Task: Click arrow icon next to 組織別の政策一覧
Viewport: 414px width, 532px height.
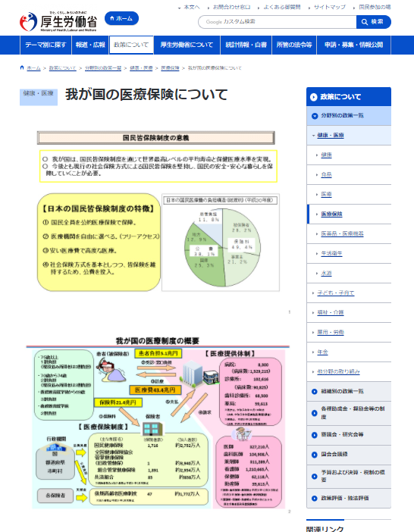Action: coord(315,392)
